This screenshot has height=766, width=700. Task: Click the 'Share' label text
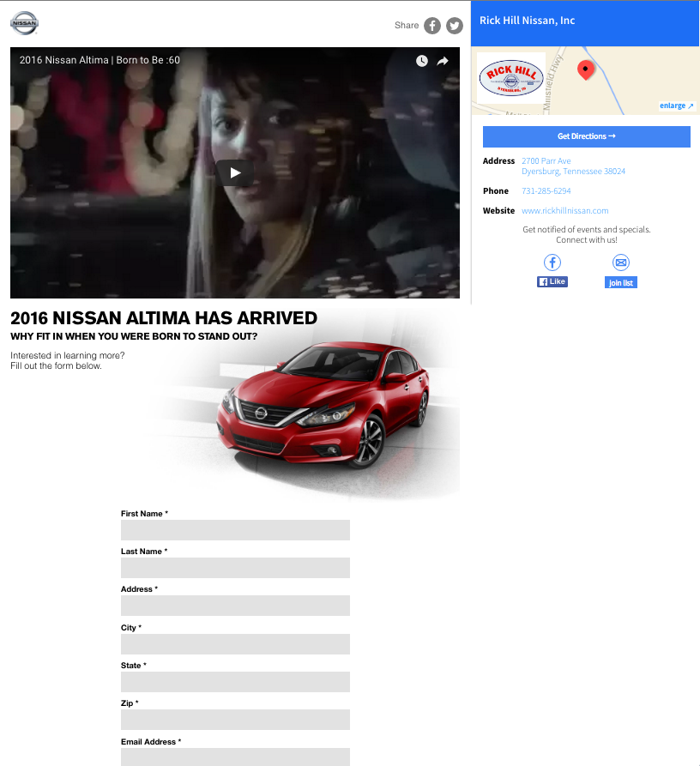tap(407, 26)
